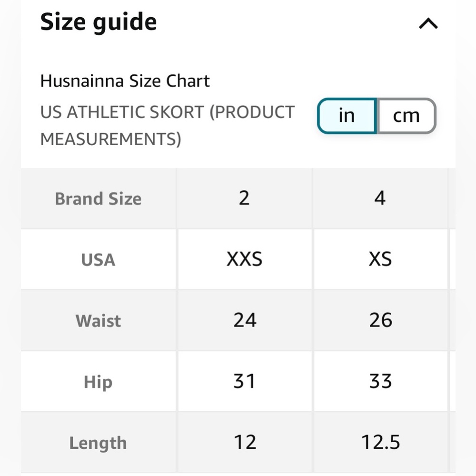Click hip value 31
The width and height of the screenshot is (476, 476).
[x=244, y=382]
